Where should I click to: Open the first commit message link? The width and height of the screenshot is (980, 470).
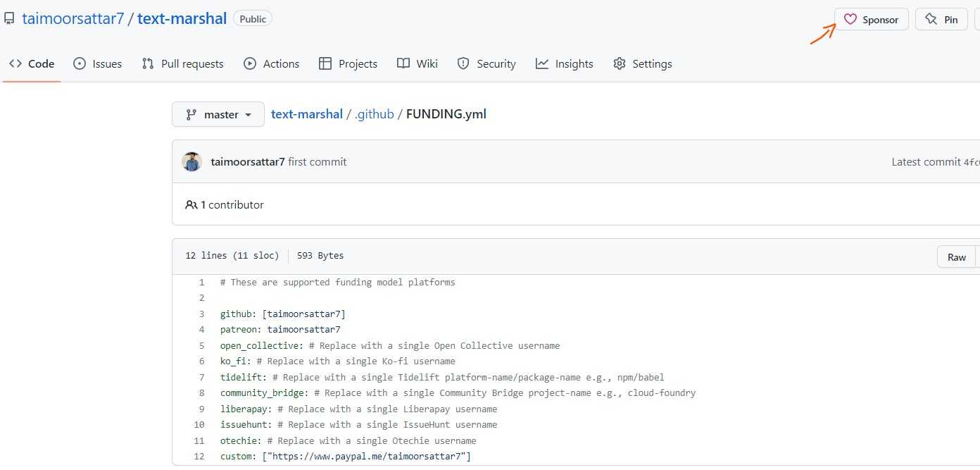pos(318,162)
